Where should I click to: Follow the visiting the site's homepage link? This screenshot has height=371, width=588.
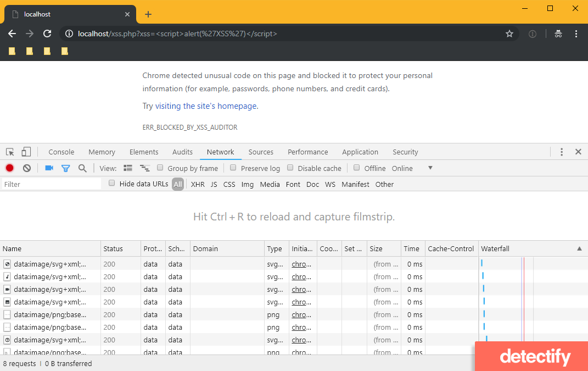pyautogui.click(x=206, y=106)
